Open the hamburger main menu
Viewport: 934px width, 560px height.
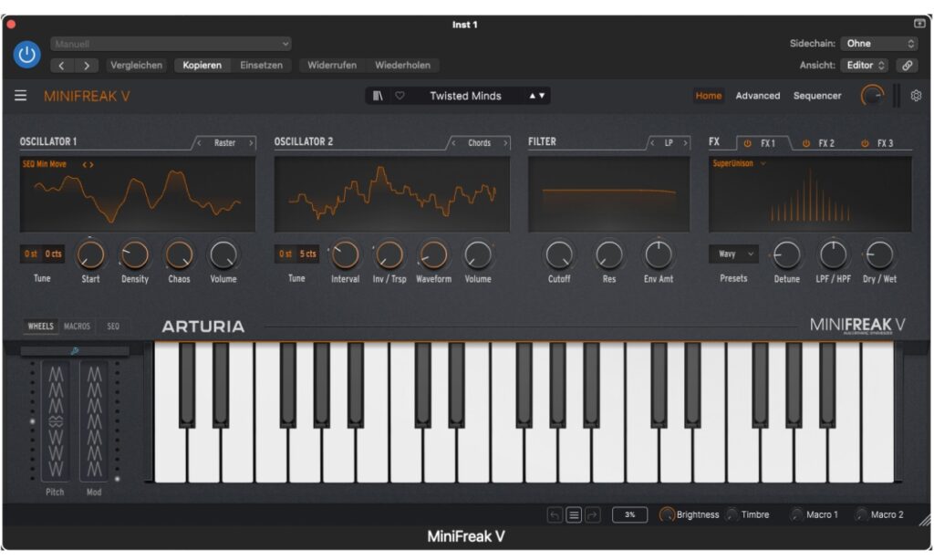(20, 96)
